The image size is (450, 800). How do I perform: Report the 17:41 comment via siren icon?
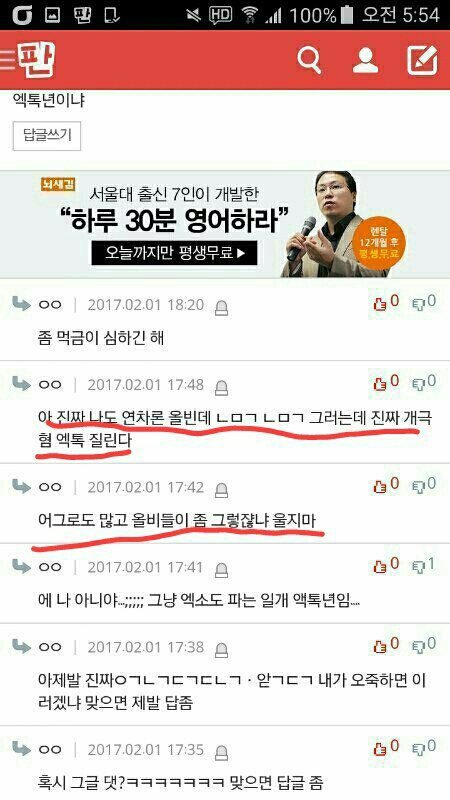coord(221,569)
